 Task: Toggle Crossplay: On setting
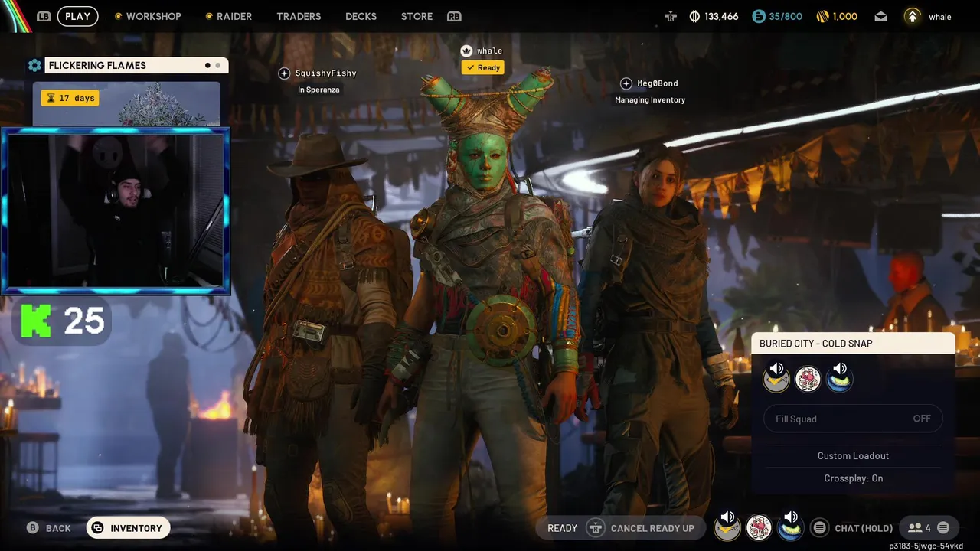coord(853,478)
